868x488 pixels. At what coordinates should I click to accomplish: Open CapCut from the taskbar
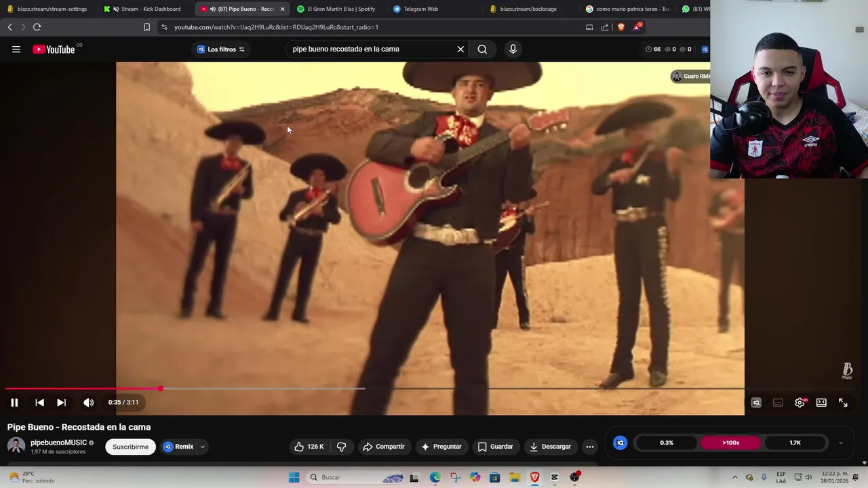point(554,477)
